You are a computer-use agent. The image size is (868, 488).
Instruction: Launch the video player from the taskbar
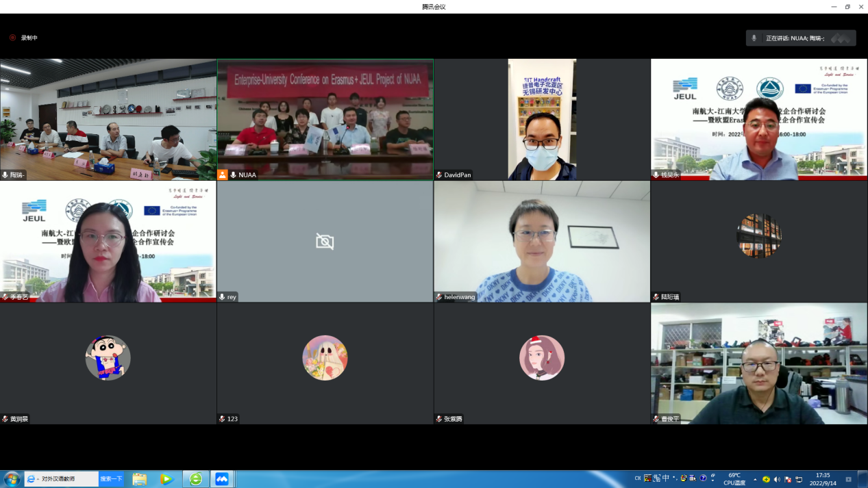coord(166,479)
